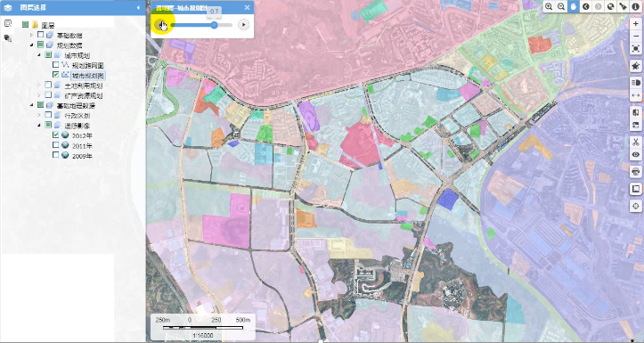Click the eye view icon

click(x=636, y=155)
